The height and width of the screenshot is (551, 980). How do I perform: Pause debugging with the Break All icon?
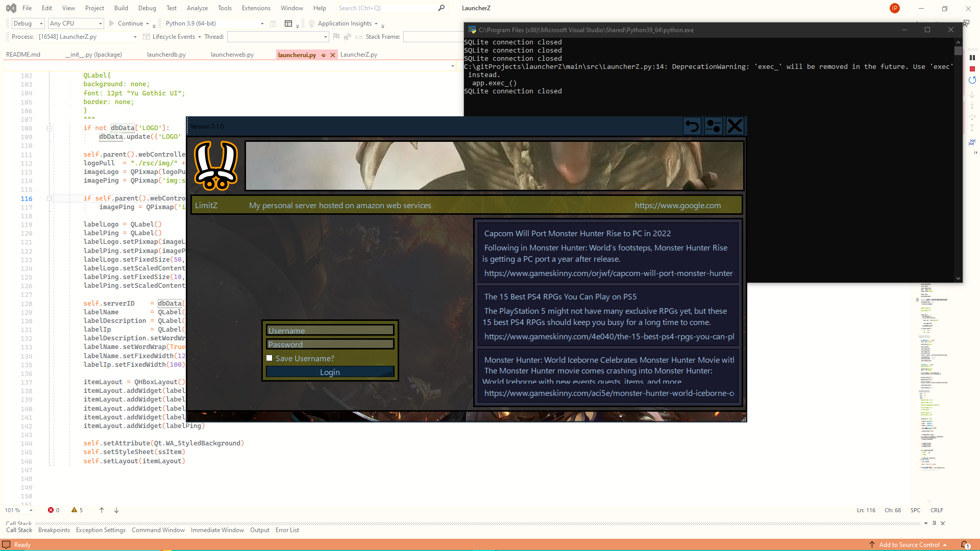(x=972, y=58)
